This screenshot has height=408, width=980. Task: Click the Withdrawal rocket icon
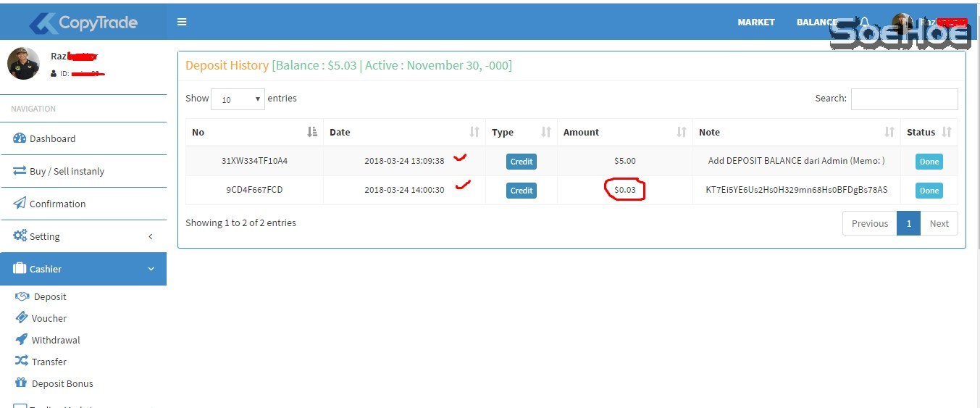[21, 340]
